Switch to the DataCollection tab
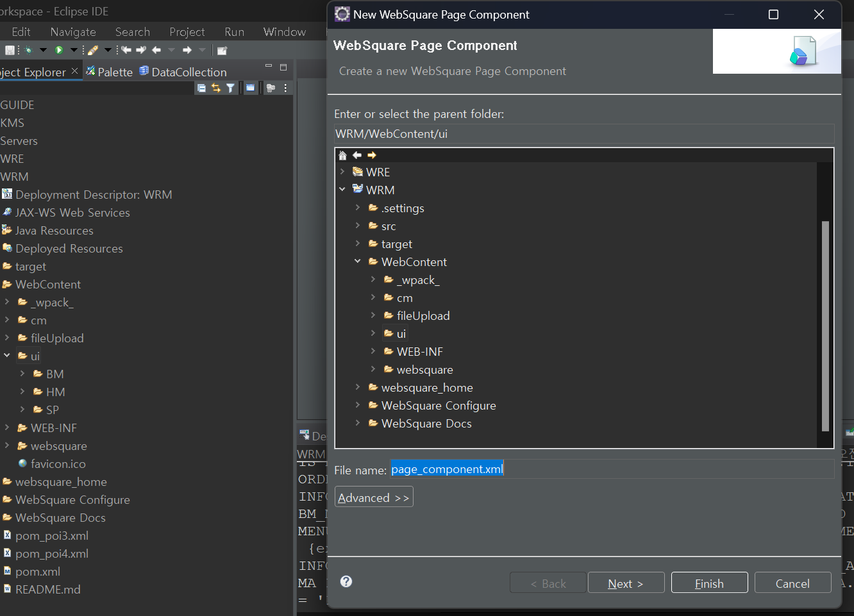Screen dimensions: 854x616 pyautogui.click(x=183, y=72)
